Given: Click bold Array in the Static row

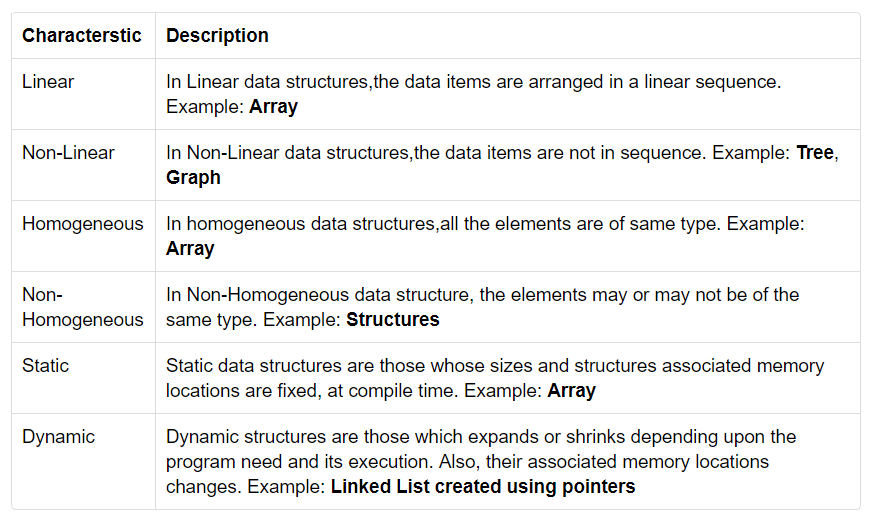Looking at the screenshot, I should pyautogui.click(x=571, y=391).
